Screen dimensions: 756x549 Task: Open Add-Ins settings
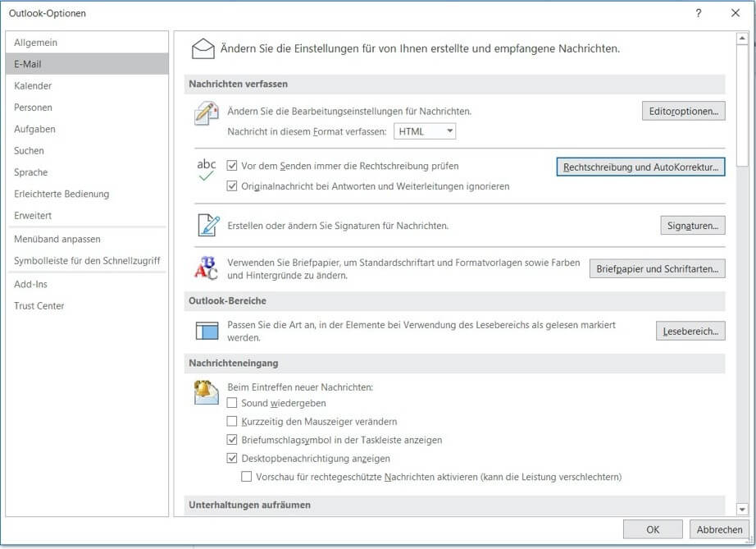click(87, 285)
